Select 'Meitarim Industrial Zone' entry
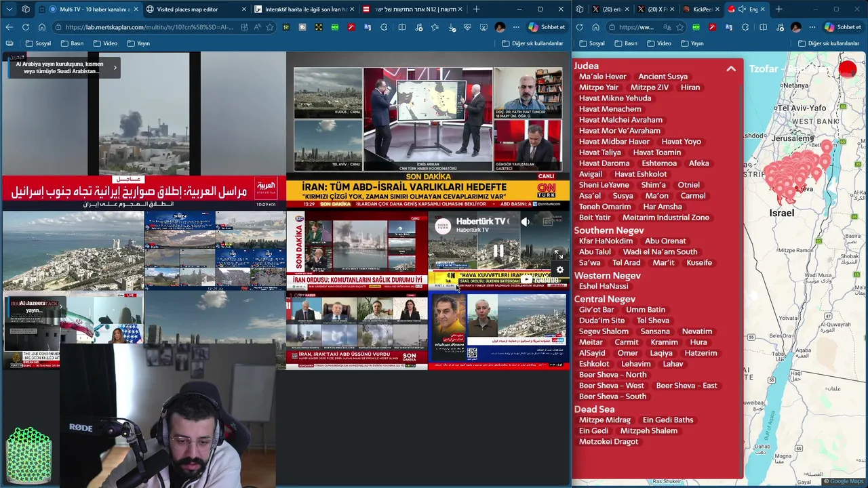868x488 pixels. (x=666, y=218)
